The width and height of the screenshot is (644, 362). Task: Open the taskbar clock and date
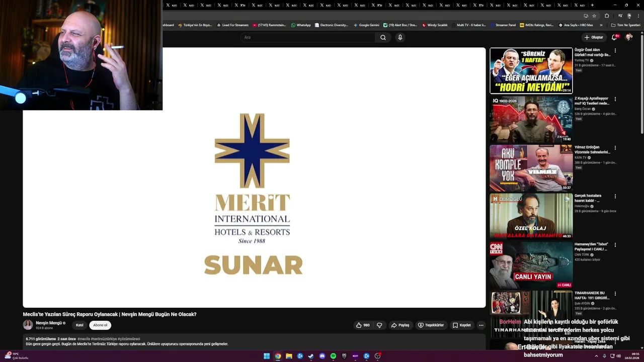click(x=632, y=356)
